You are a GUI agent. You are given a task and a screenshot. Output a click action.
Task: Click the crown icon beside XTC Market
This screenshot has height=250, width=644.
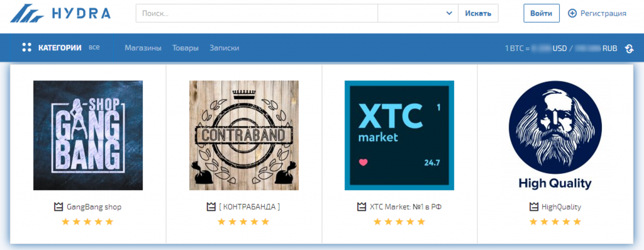(362, 207)
